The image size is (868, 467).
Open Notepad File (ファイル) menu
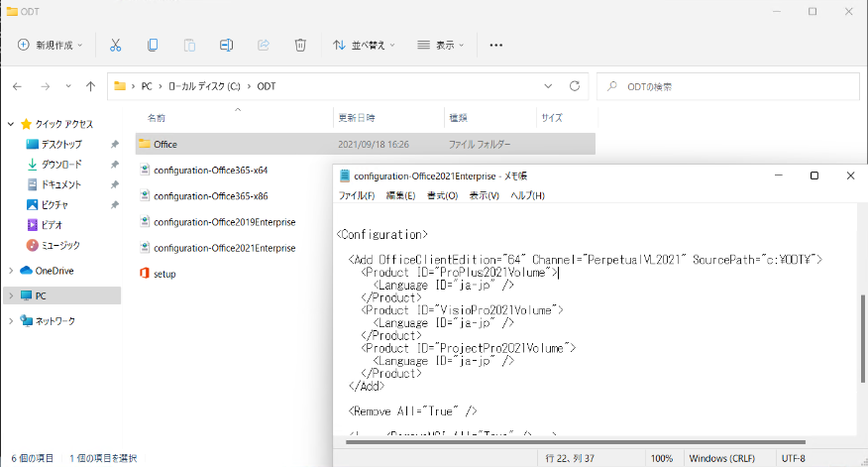coord(357,195)
